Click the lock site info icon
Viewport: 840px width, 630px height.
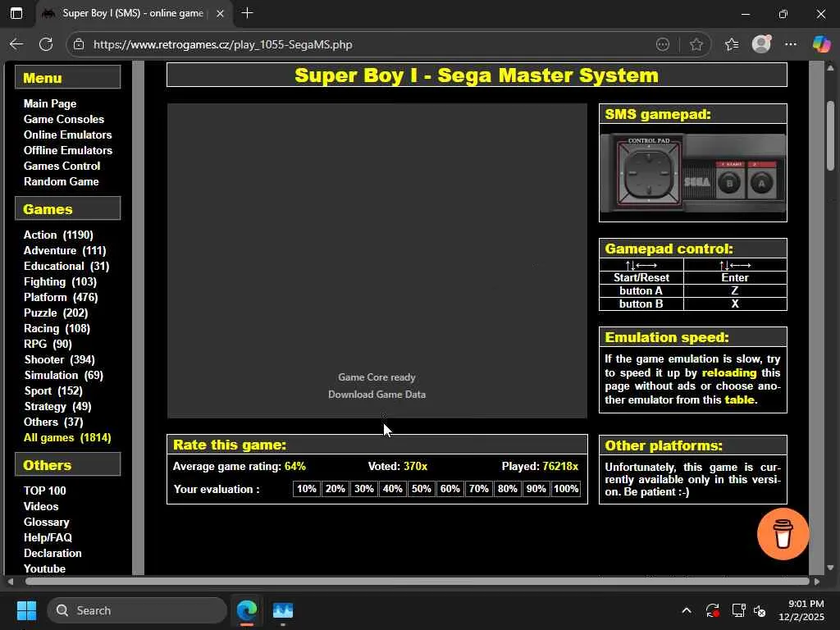click(79, 44)
